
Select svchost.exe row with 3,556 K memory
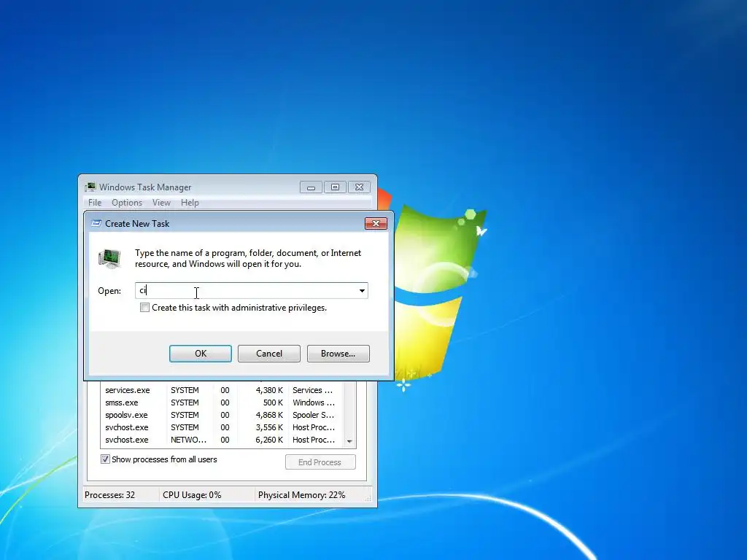coord(222,427)
